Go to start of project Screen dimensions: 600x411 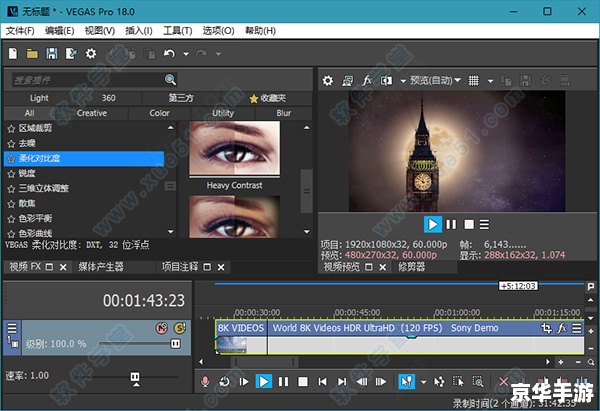(x=323, y=382)
